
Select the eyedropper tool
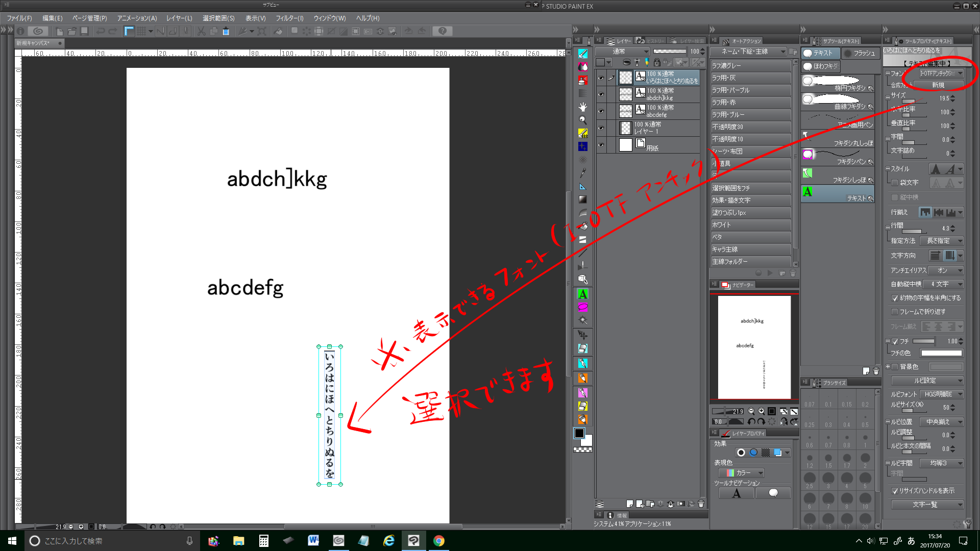[x=582, y=173]
